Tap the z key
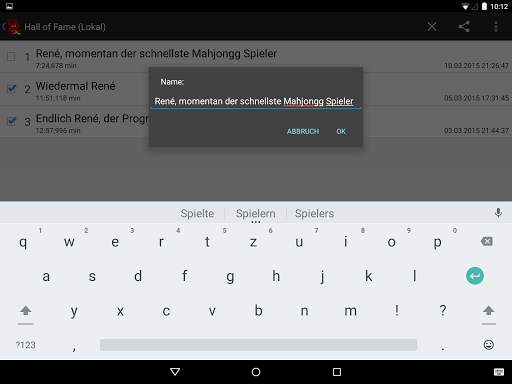512x384 pixels. point(253,242)
